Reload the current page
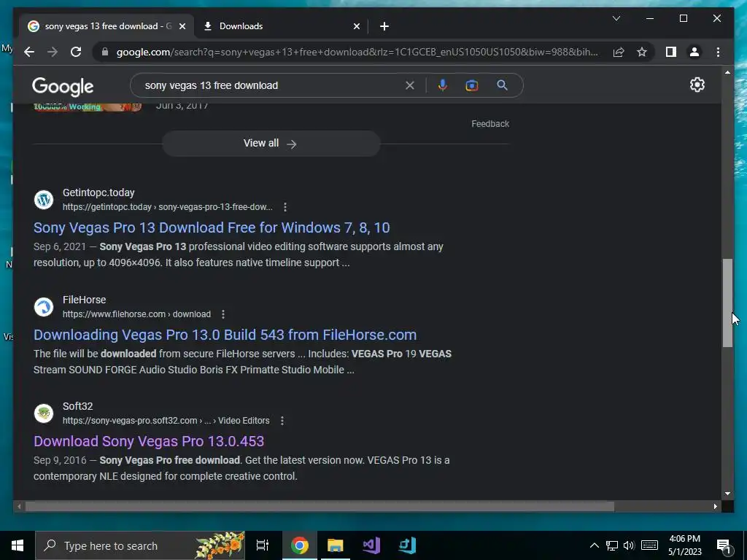 click(x=76, y=52)
